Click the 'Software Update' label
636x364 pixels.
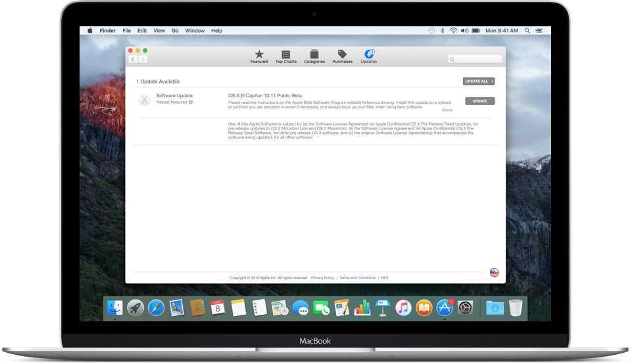[174, 96]
